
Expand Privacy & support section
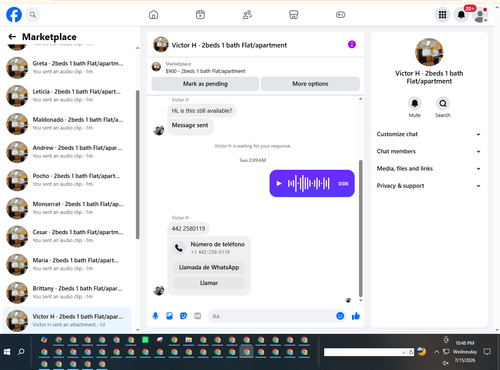[x=429, y=186]
